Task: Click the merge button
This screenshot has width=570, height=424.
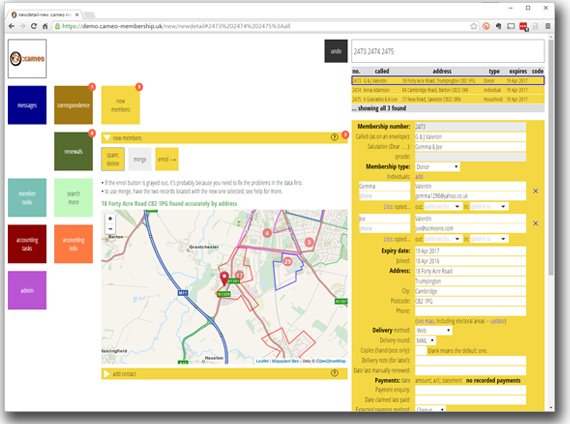Action: point(140,159)
